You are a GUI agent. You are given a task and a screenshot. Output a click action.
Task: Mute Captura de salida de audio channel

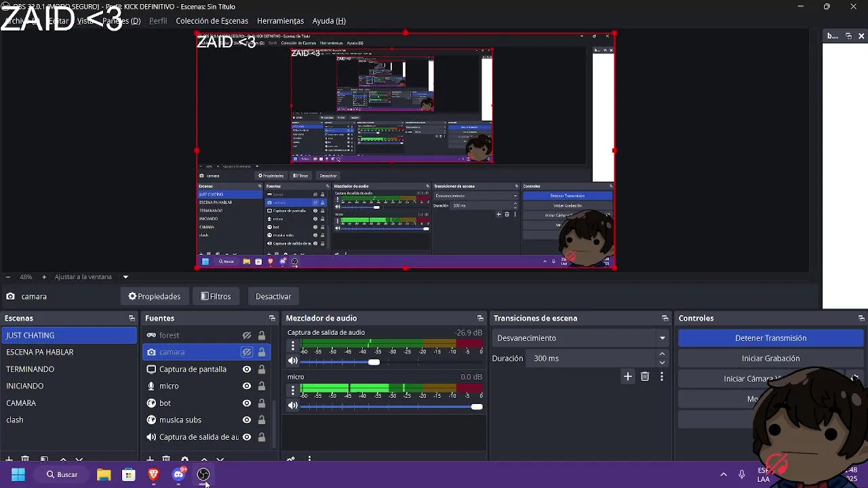coord(293,361)
